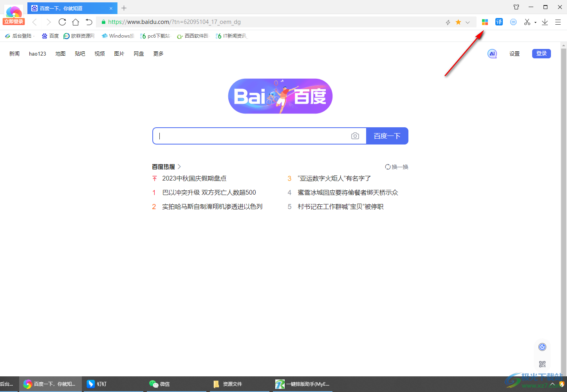Viewport: 567px width, 392px height.
Task: Click 换一换 to refresh hot searches
Action: pyautogui.click(x=397, y=167)
